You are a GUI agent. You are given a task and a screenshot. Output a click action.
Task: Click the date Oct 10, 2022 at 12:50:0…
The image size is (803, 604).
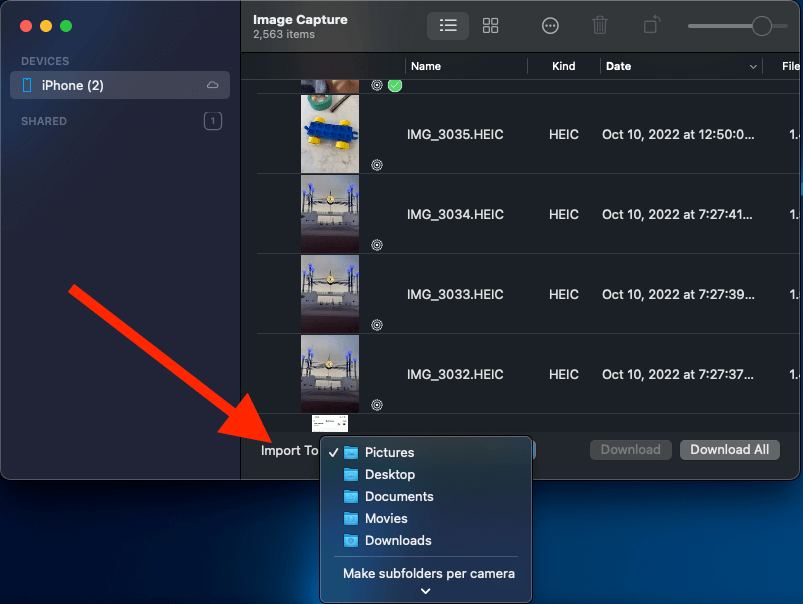point(678,134)
